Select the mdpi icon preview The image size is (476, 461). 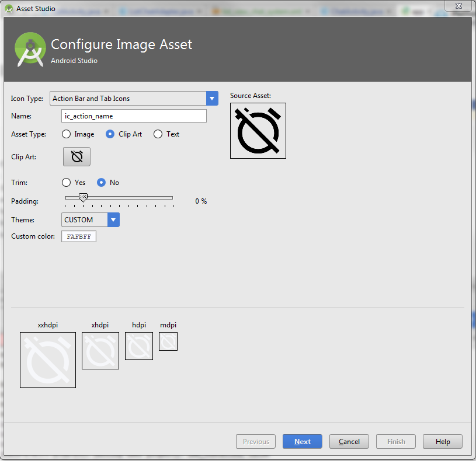coord(168,341)
